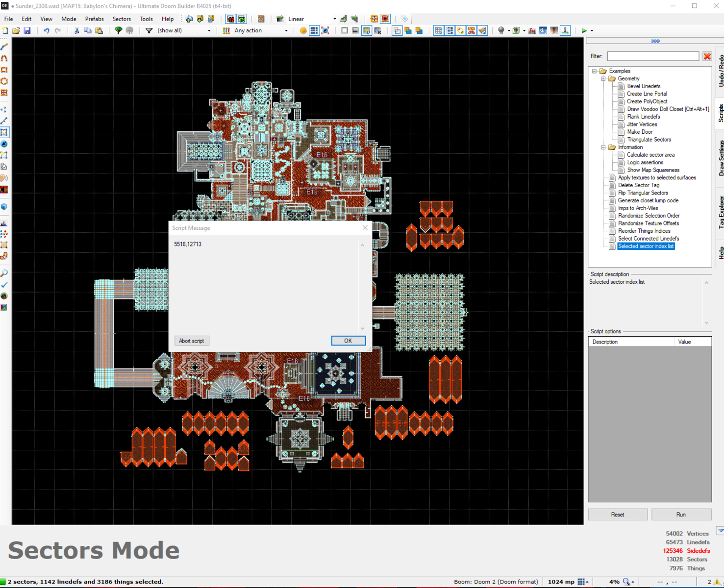Select 'Jitter Vertices' script in tree

coord(642,124)
